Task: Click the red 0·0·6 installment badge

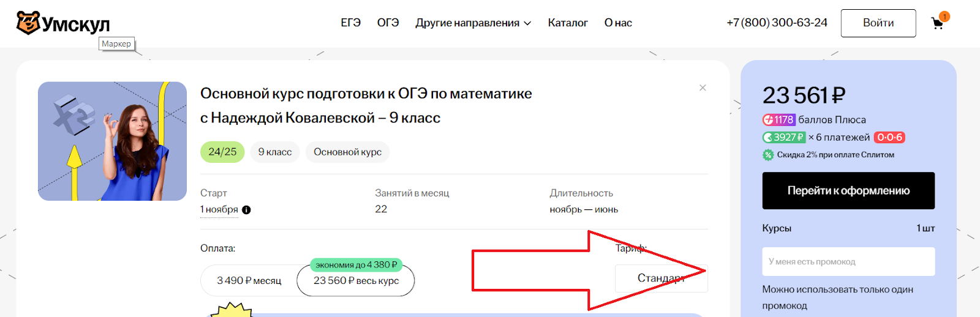Action: point(889,138)
